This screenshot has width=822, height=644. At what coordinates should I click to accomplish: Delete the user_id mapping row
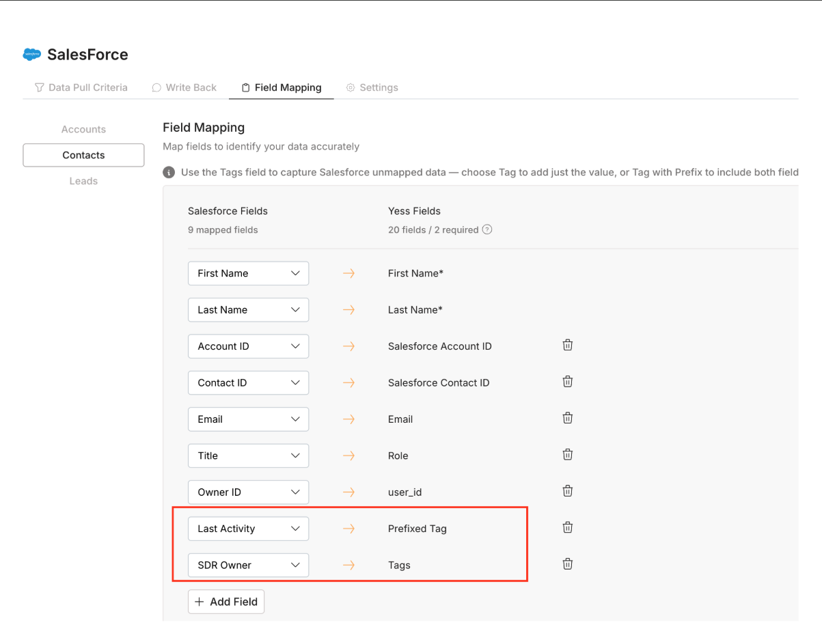(567, 491)
